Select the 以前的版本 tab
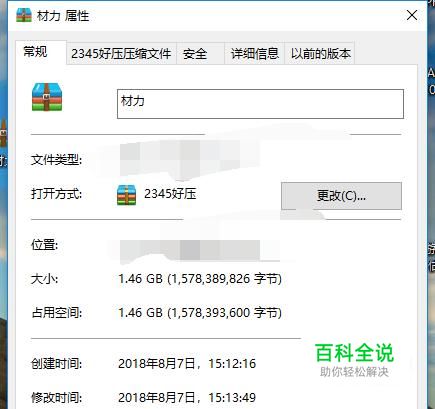Viewport: 435px width, 409px height. point(319,53)
